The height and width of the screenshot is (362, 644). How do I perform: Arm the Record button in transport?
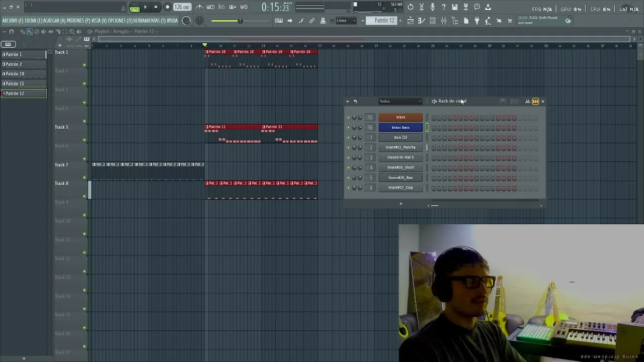pyautogui.click(x=167, y=7)
